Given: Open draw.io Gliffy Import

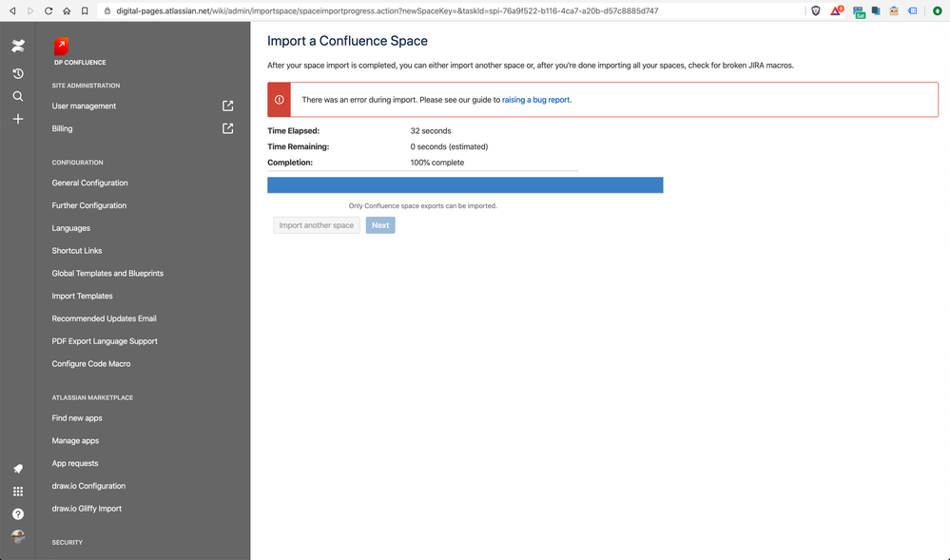Looking at the screenshot, I should (x=87, y=509).
